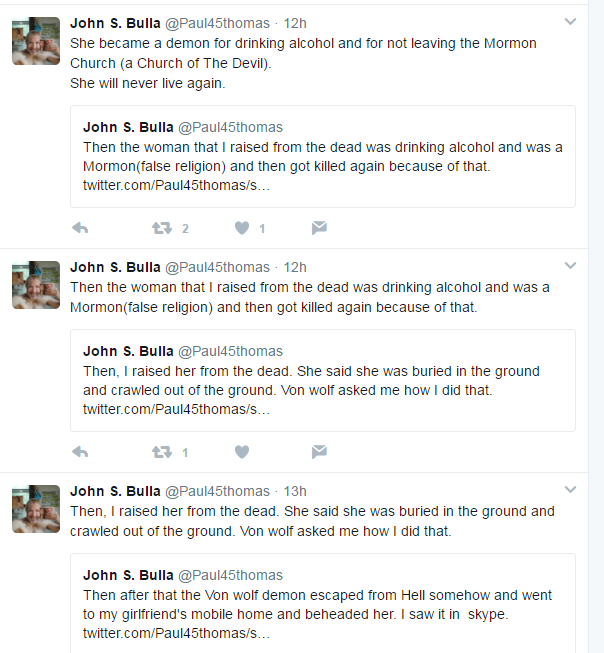Open twitter.com link in third quoted tweet
The width and height of the screenshot is (604, 653).
tap(176, 633)
